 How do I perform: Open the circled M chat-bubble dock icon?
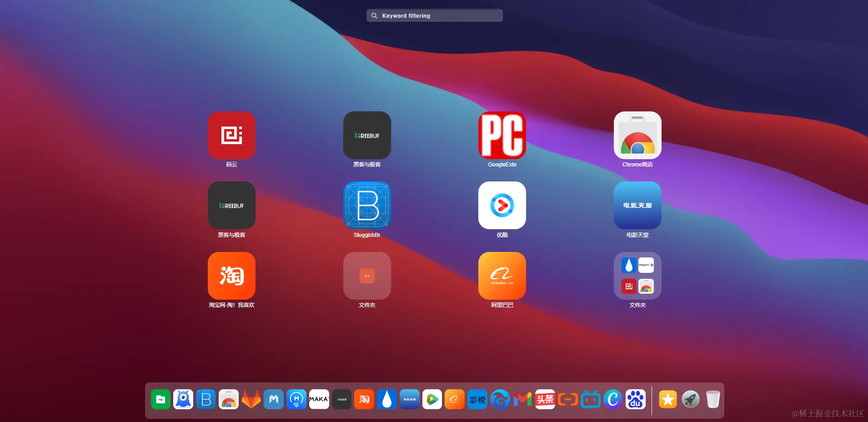pyautogui.click(x=296, y=399)
